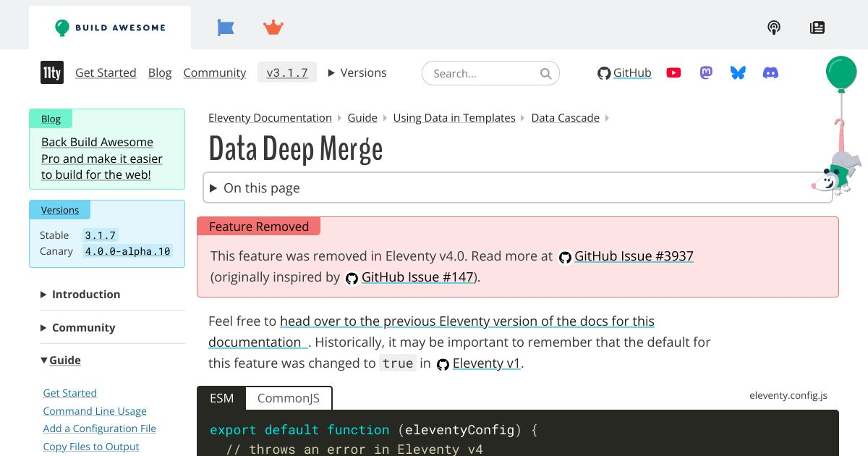Open GitHub Issue #147 link
The image size is (868, 456).
[411, 277]
